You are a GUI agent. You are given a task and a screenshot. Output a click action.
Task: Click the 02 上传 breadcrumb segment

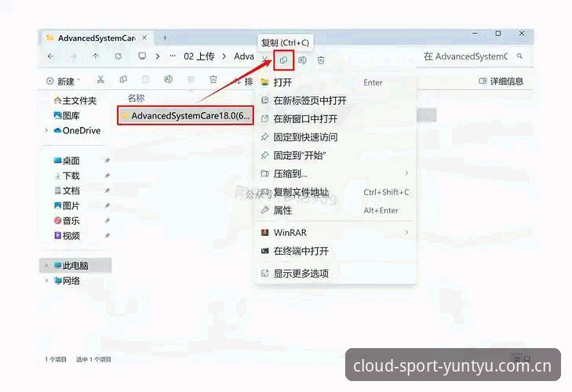pos(199,56)
